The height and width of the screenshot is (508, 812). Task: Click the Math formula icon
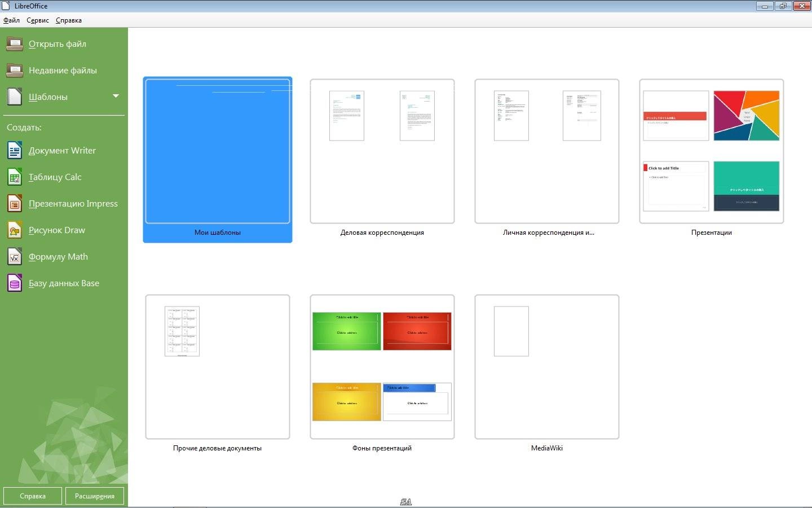[x=15, y=257]
